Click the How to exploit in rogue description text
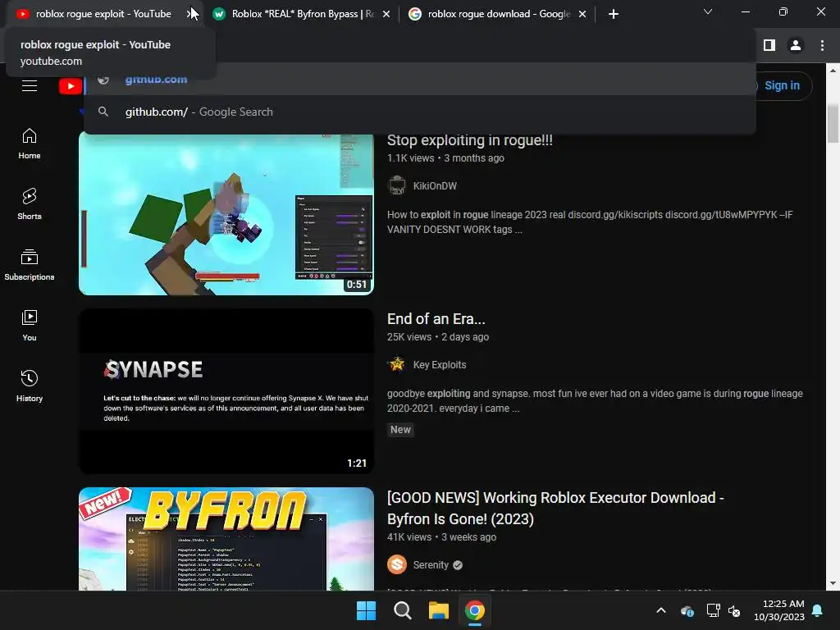The width and height of the screenshot is (840, 630). click(590, 221)
